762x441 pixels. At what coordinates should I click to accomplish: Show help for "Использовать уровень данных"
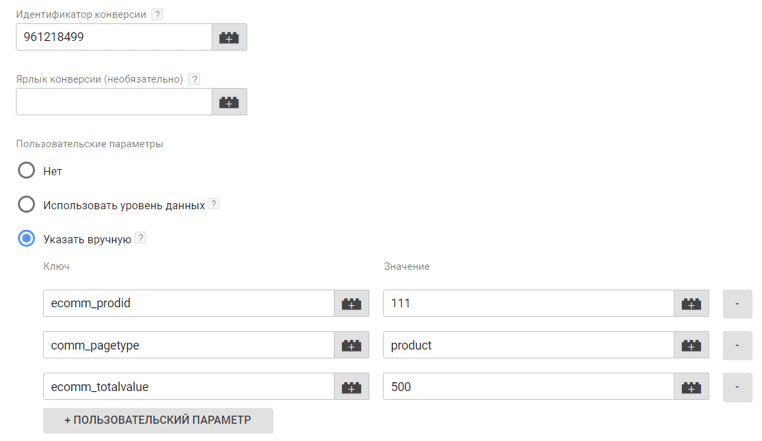point(213,204)
